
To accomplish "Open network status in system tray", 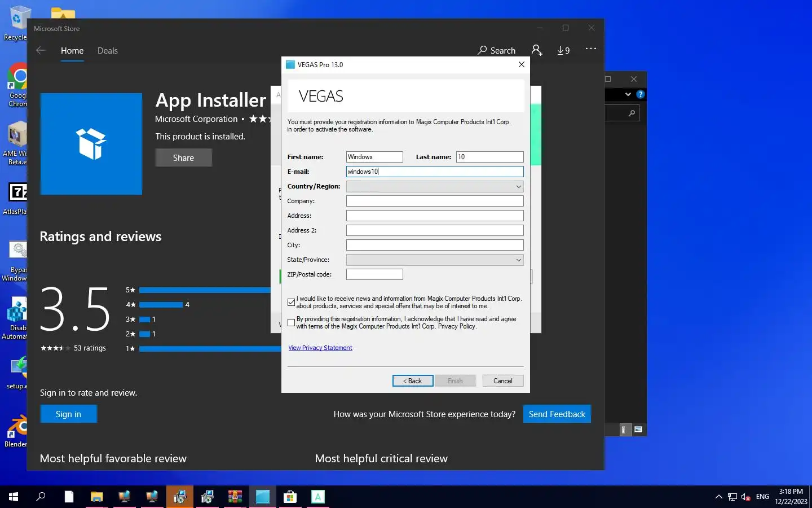I will (x=732, y=497).
